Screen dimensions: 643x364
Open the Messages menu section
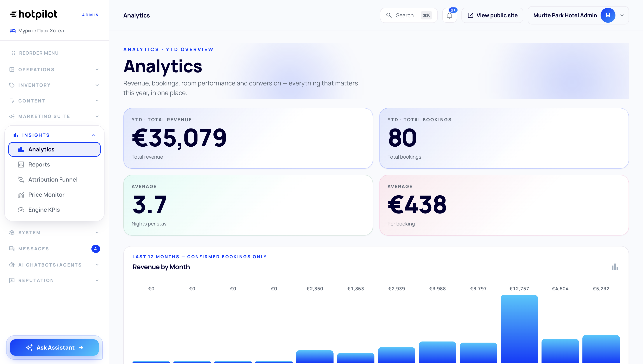coord(54,249)
